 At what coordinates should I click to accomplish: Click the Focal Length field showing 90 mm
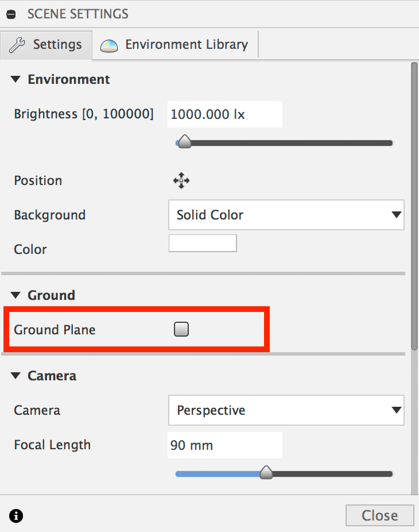(224, 445)
